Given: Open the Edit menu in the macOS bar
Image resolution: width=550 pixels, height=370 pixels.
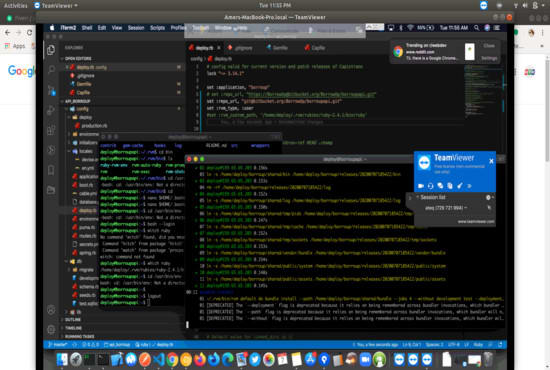Looking at the screenshot, I should [x=102, y=28].
